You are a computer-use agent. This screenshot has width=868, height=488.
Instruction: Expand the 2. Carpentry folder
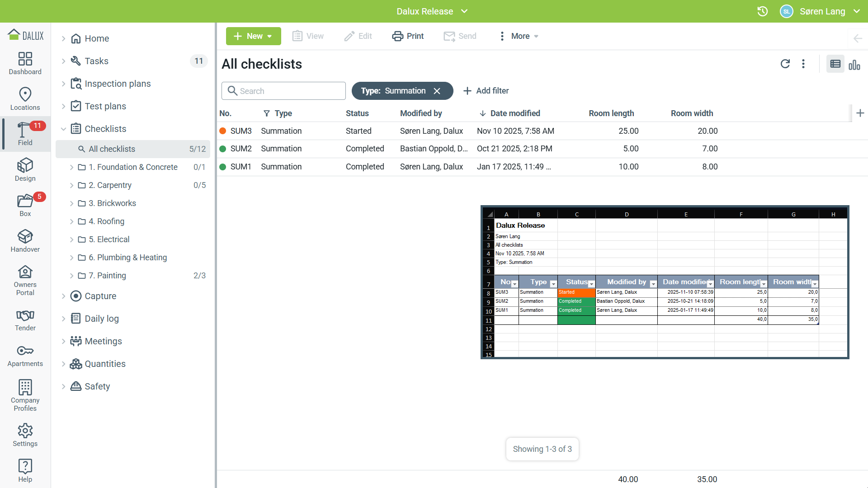71,185
